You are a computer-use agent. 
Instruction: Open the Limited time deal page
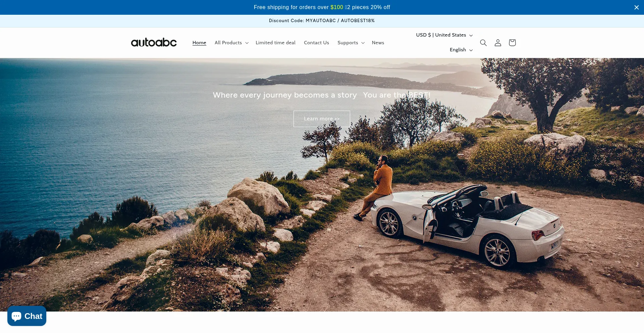pyautogui.click(x=275, y=43)
